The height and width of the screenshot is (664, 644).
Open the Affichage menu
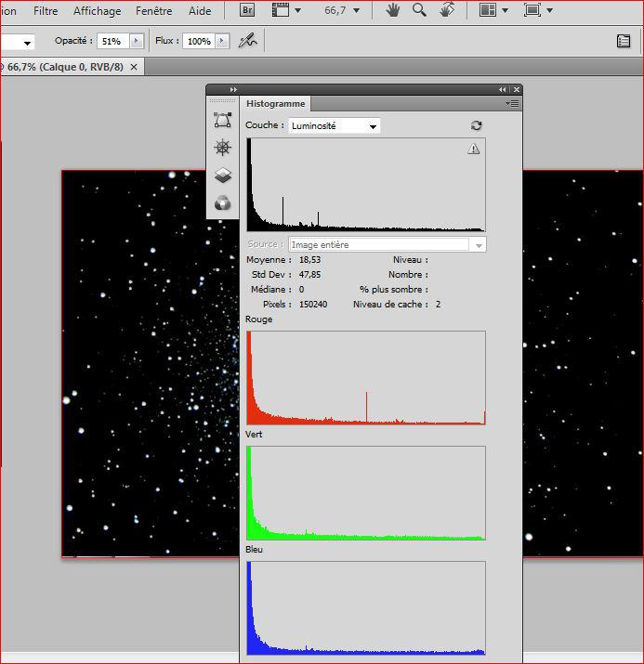[x=97, y=10]
